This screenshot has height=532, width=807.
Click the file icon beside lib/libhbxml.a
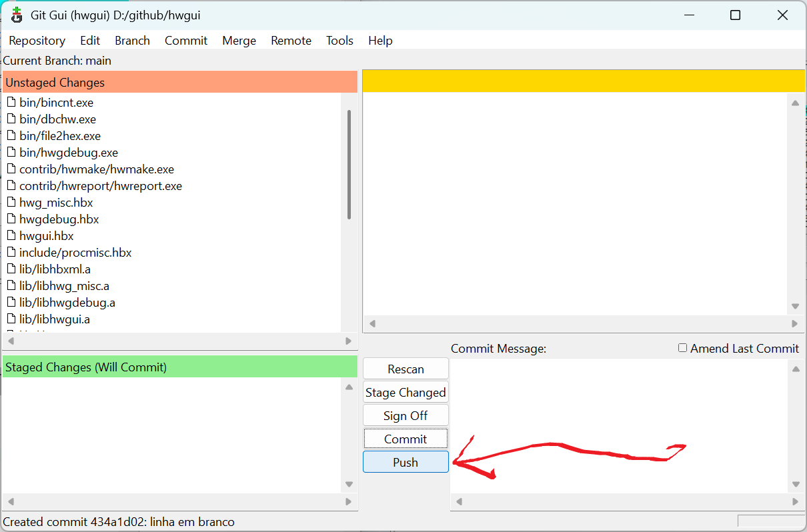click(11, 269)
